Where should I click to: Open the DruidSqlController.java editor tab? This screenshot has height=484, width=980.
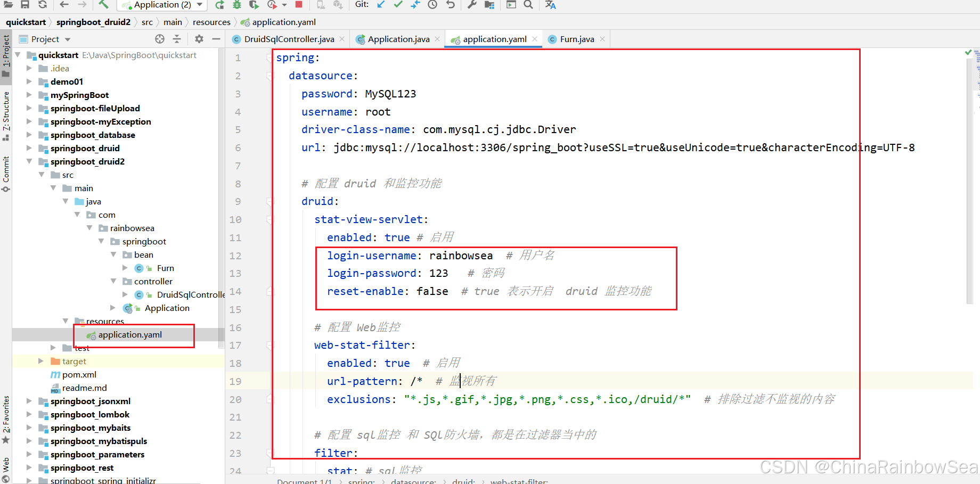(x=289, y=38)
